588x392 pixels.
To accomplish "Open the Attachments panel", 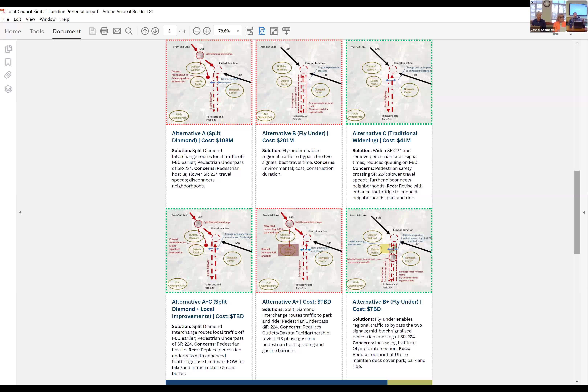I will pos(9,75).
